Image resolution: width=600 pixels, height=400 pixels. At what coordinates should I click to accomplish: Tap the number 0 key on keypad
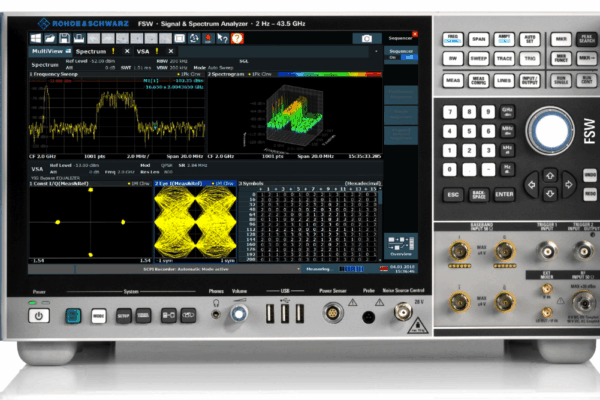pyautogui.click(x=450, y=169)
